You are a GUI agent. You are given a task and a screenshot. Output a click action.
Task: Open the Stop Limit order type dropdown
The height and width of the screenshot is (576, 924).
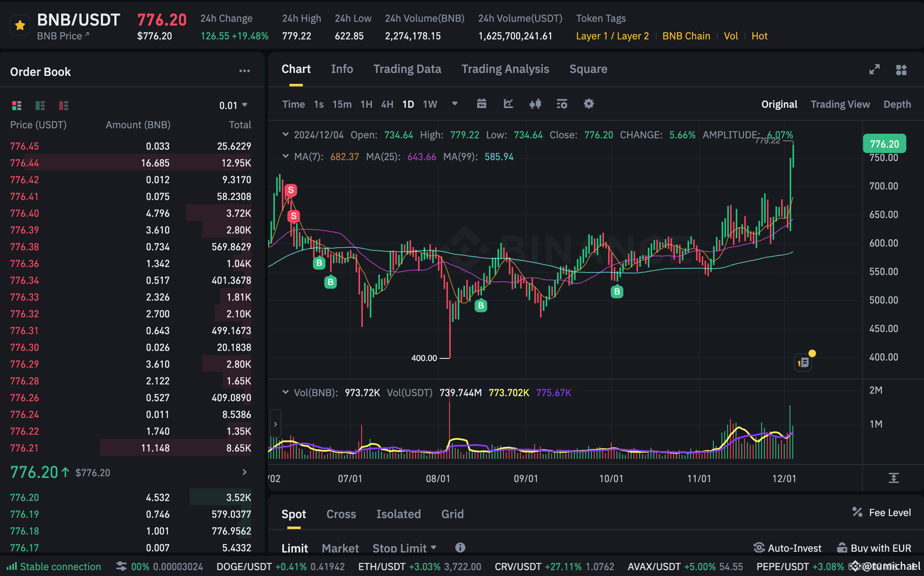coord(404,548)
